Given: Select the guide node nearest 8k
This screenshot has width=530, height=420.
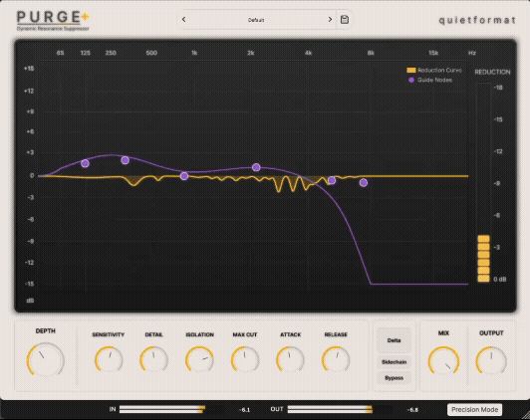Looking at the screenshot, I should point(364,183).
